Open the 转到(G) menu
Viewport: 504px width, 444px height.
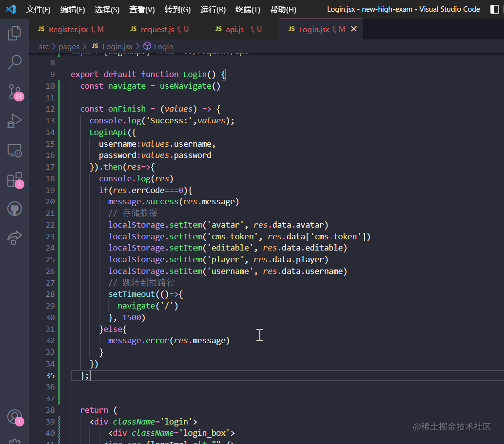[177, 10]
